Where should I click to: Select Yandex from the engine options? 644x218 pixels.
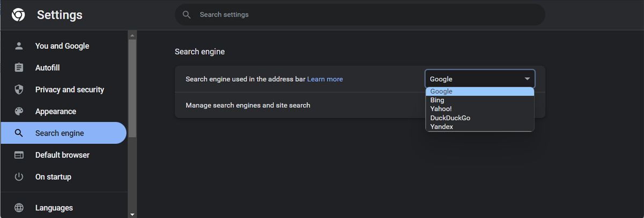pos(442,127)
